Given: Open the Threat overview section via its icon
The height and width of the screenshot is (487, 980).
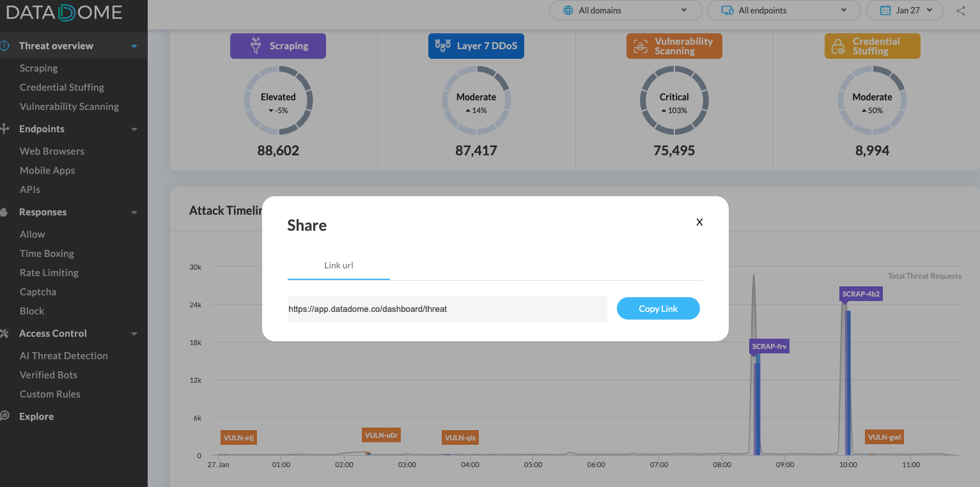Looking at the screenshot, I should pos(6,45).
